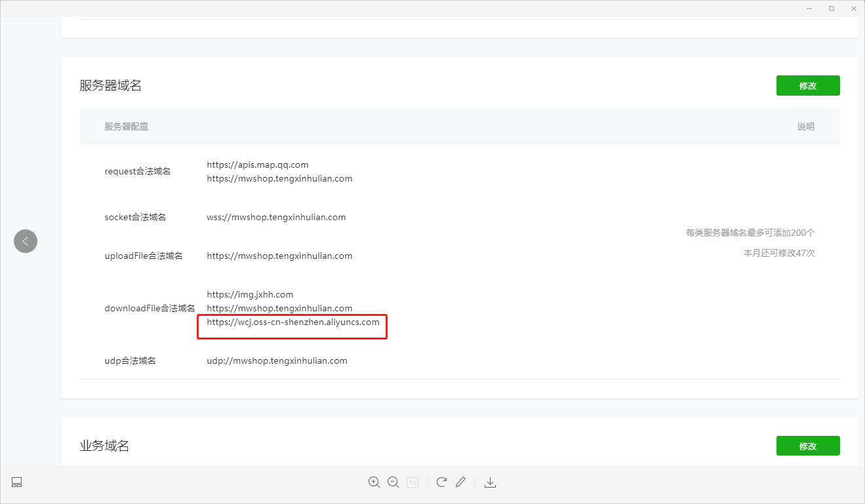The image size is (865, 504).
Task: Click the uploadFile合法域名 row URL
Action: pos(279,256)
